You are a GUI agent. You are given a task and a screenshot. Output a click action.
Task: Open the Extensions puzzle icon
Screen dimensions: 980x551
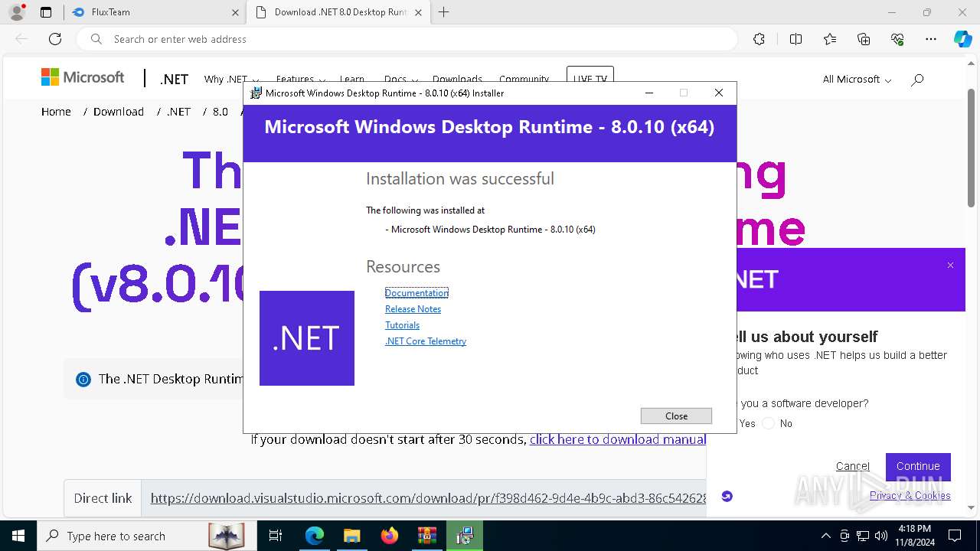point(759,39)
